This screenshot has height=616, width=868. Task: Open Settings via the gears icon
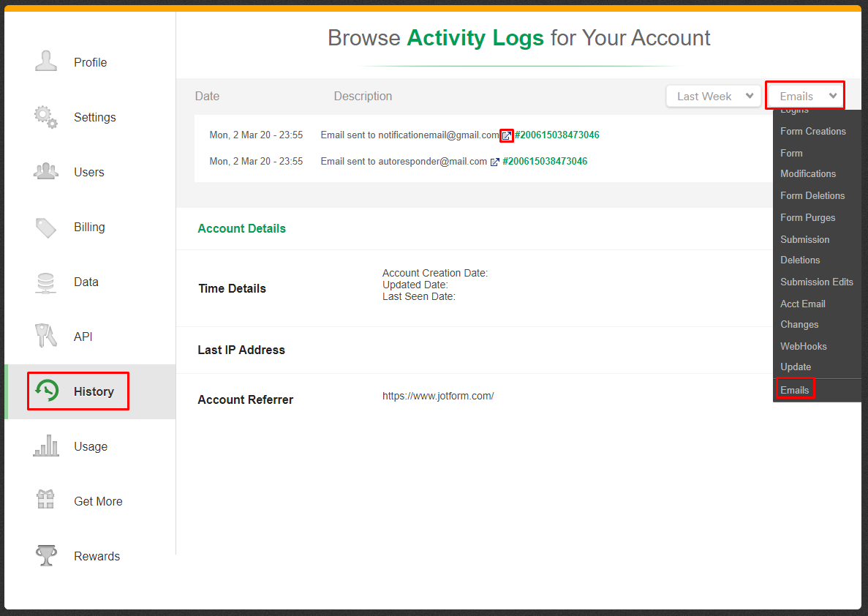46,117
